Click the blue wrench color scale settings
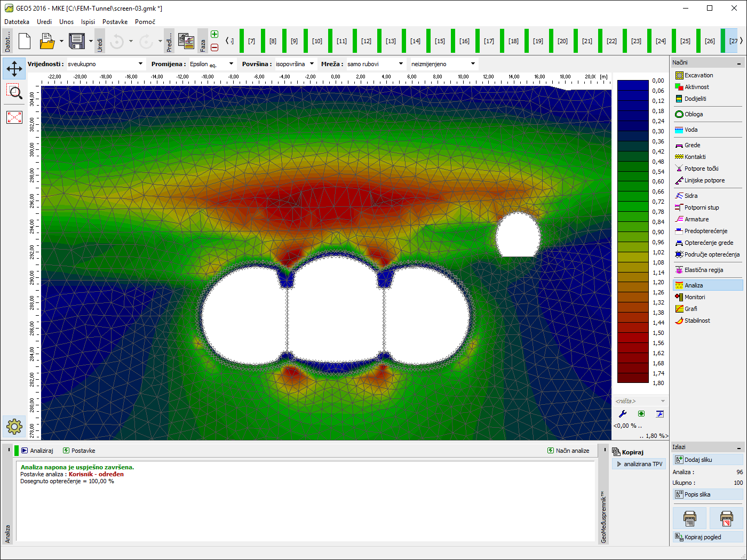Screen dimensions: 747x560 [622, 414]
